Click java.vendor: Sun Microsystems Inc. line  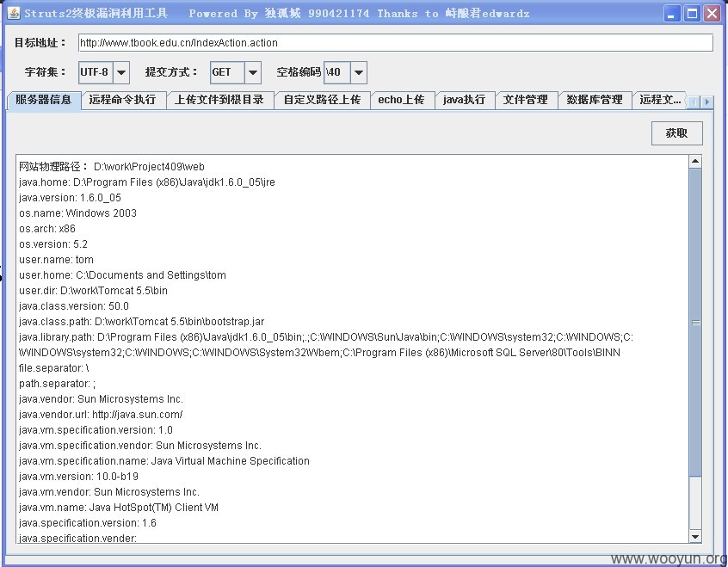(102, 399)
